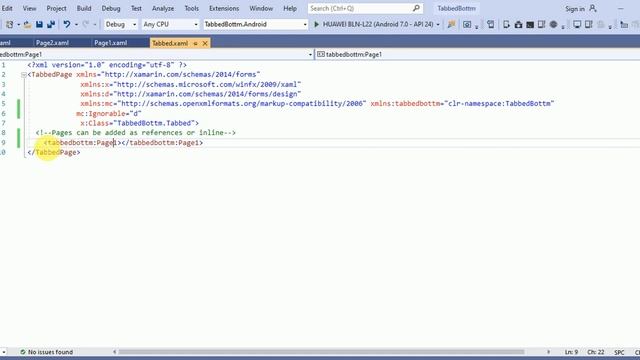Click the TabbedBottm solution name label
640x360 pixels.
pos(456,8)
